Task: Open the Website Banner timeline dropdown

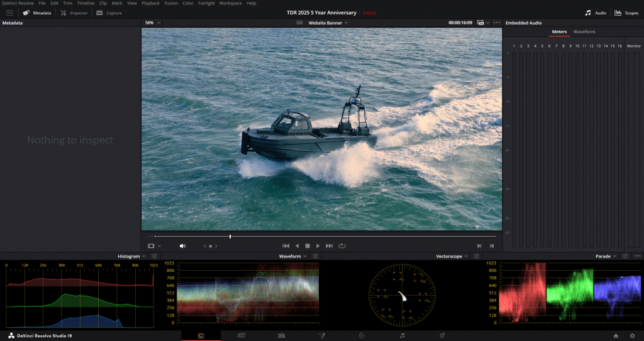Action: pos(328,23)
